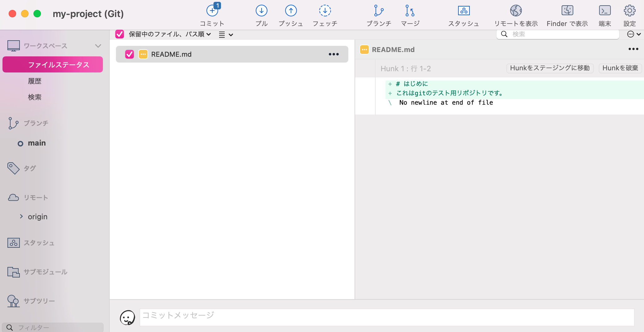644x332 pixels.
Task: Open the commit view via コミット icon
Action: pos(212,14)
